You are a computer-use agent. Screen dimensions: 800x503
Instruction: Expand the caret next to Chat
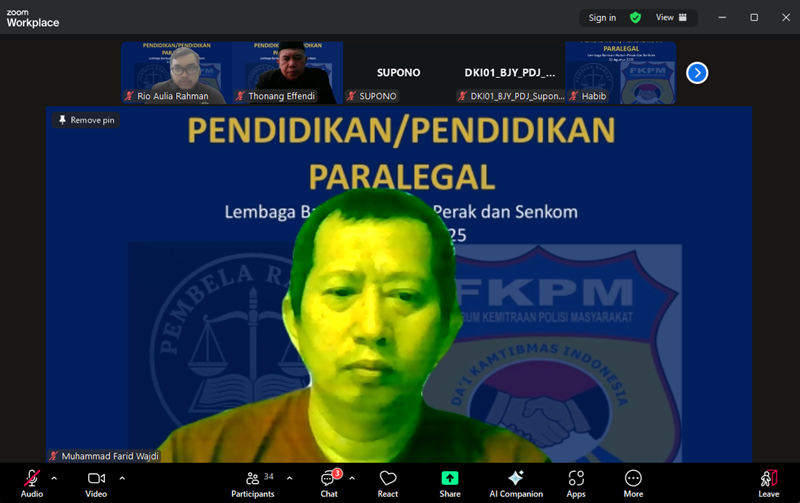tap(352, 478)
